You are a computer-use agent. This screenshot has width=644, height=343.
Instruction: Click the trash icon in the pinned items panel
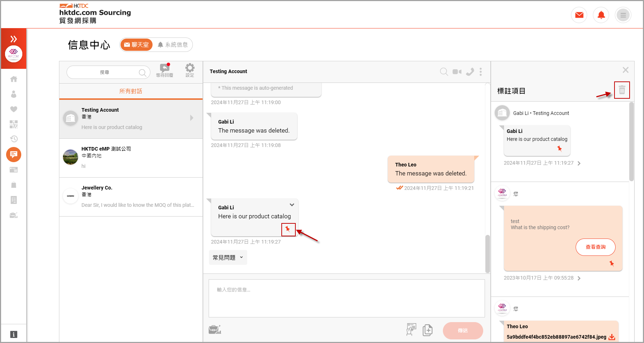[x=622, y=90]
